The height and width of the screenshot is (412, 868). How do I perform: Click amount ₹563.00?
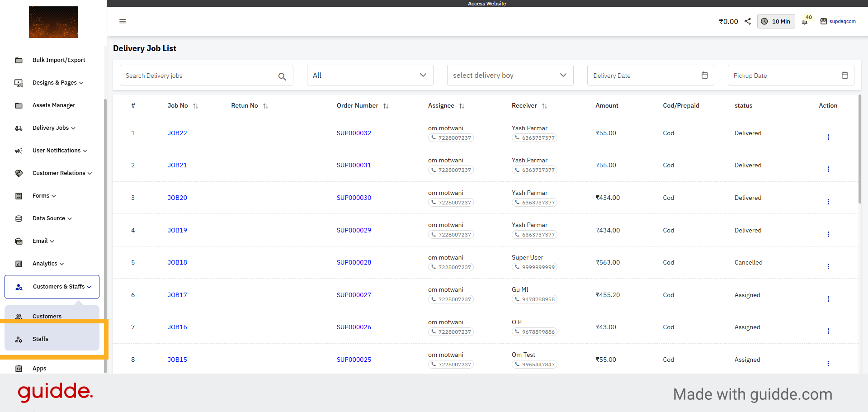click(x=608, y=262)
